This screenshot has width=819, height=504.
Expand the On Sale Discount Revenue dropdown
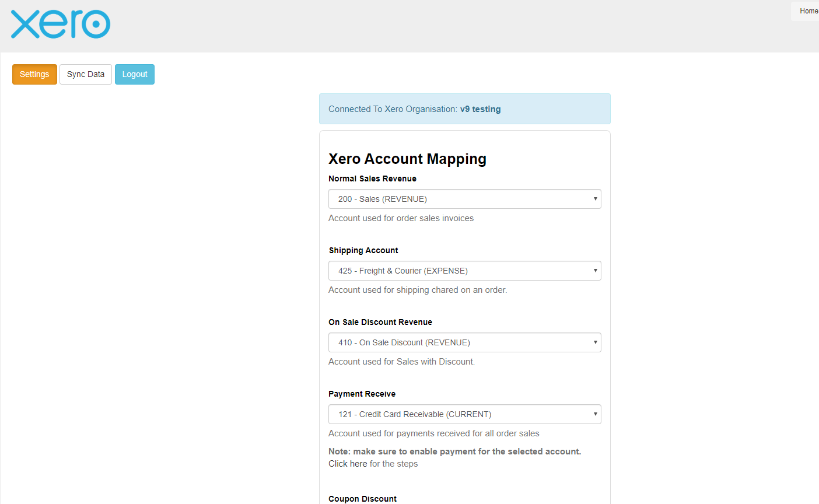[465, 342]
